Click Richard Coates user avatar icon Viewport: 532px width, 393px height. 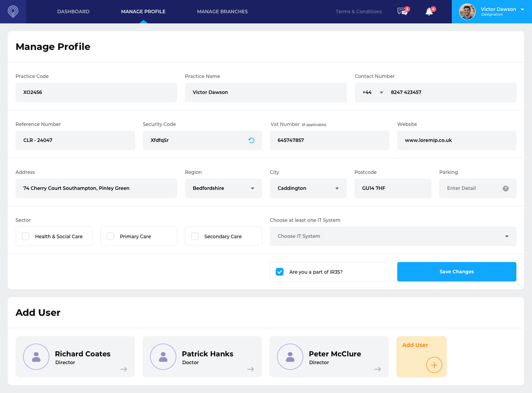tap(36, 357)
